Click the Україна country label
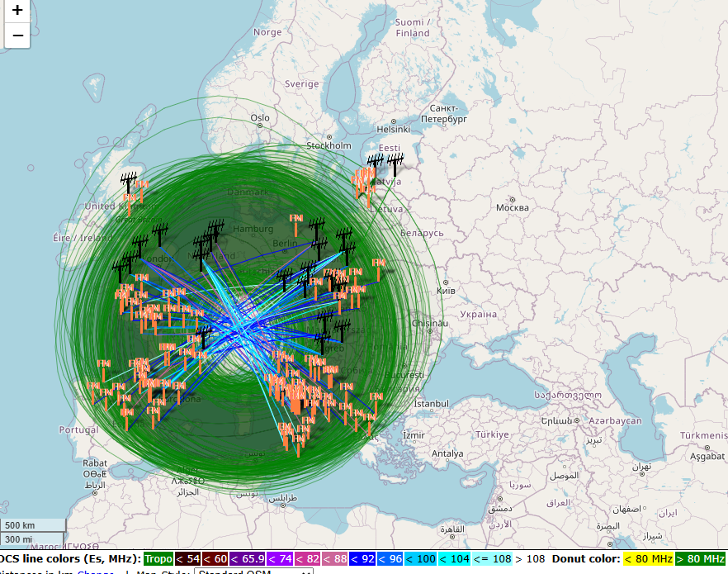Screen dimensions: 728x574 pos(478,314)
